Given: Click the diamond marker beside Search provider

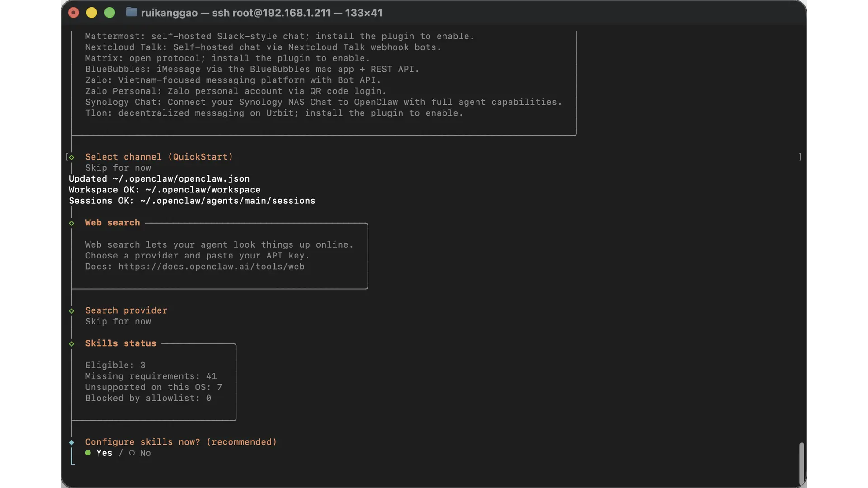Looking at the screenshot, I should (71, 311).
